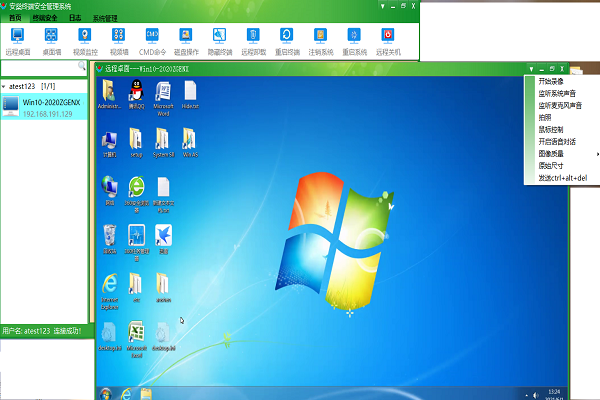
Task: Select the 360 task manager shortcut
Action: (x=137, y=243)
